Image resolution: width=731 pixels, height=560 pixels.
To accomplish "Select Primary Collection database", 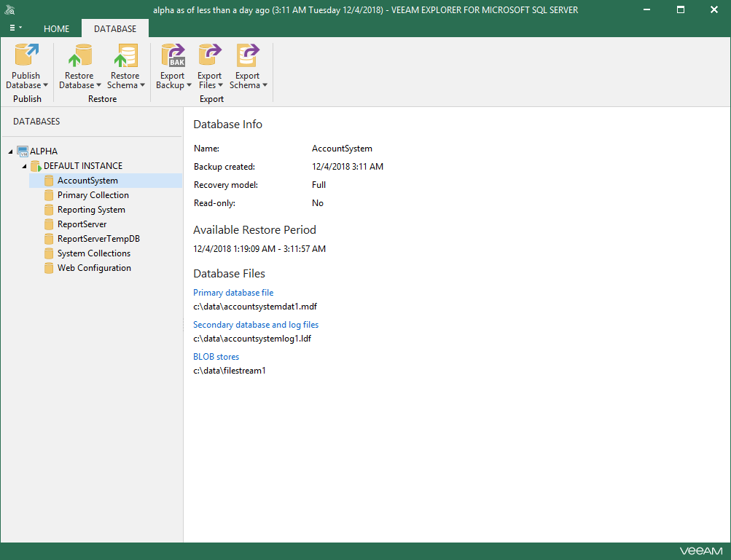I will (93, 195).
